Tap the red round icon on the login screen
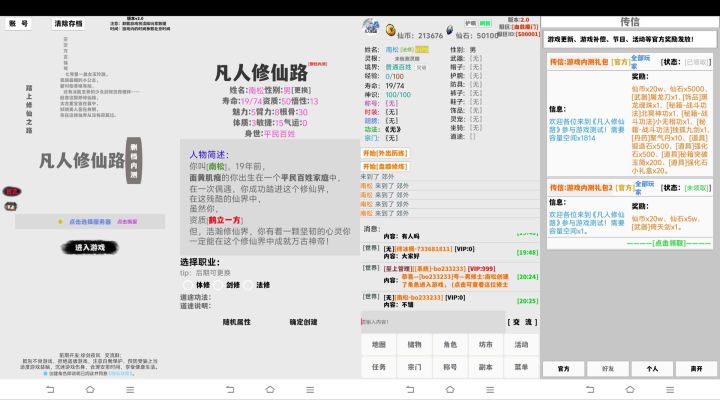 (12, 192)
